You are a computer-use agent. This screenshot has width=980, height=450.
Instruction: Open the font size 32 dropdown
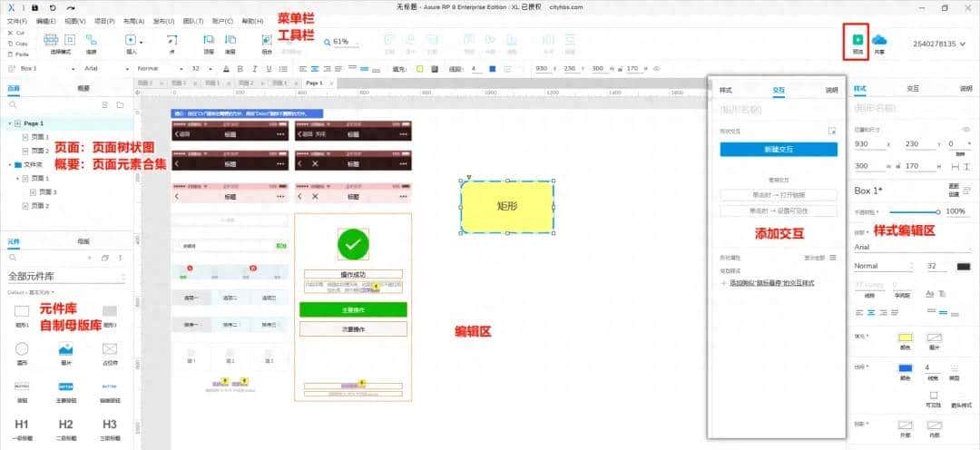(201, 68)
